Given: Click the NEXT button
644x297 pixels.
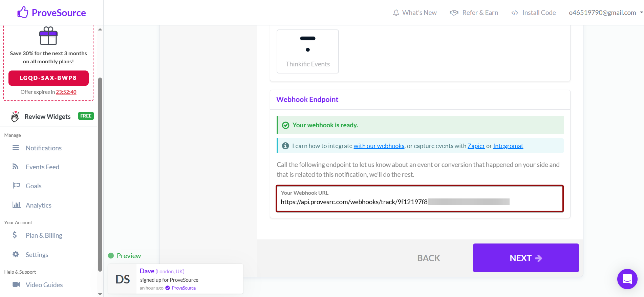Looking at the screenshot, I should coord(526,258).
